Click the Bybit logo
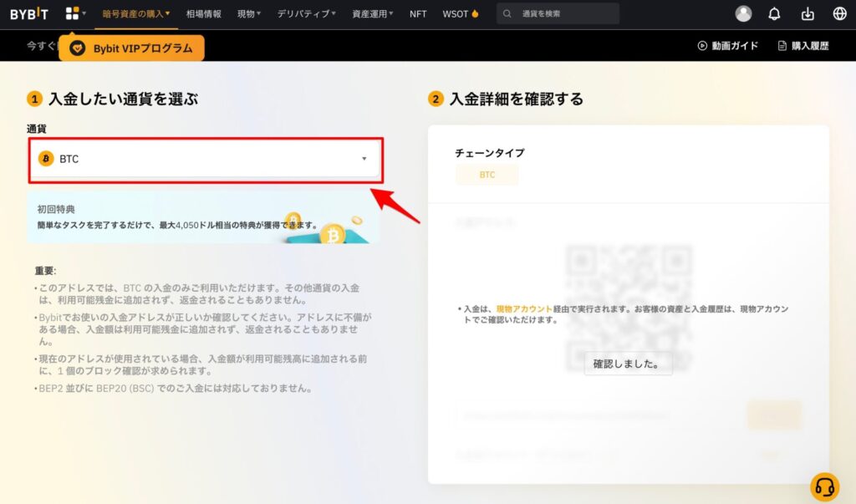Screen dimensions: 856x504 click(29, 13)
